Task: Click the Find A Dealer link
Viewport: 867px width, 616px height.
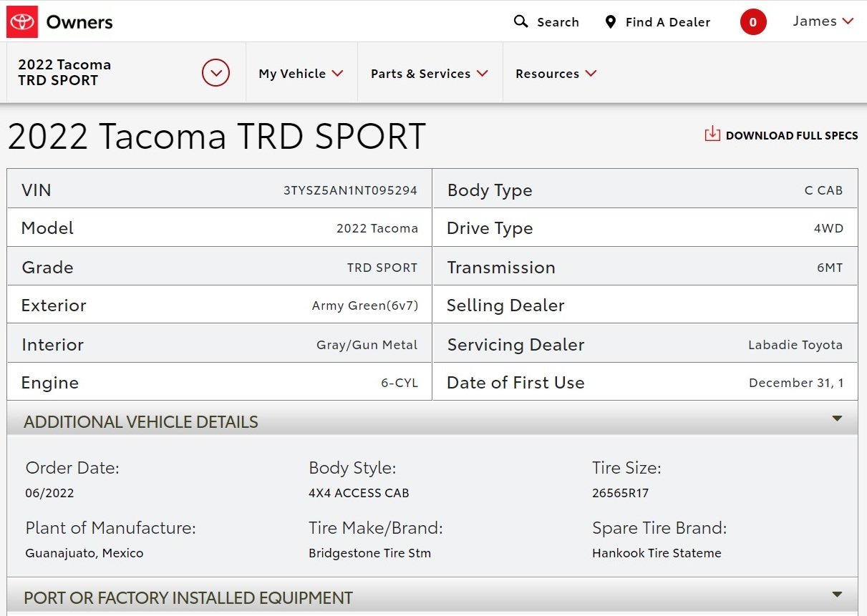Action: (668, 22)
